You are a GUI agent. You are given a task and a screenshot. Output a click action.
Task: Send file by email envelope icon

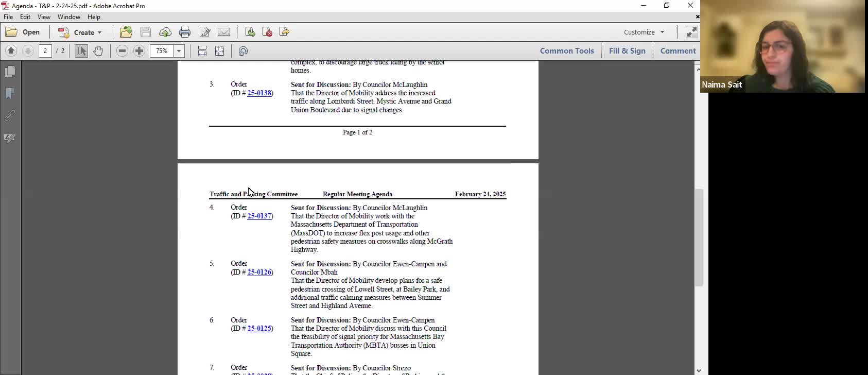[224, 32]
